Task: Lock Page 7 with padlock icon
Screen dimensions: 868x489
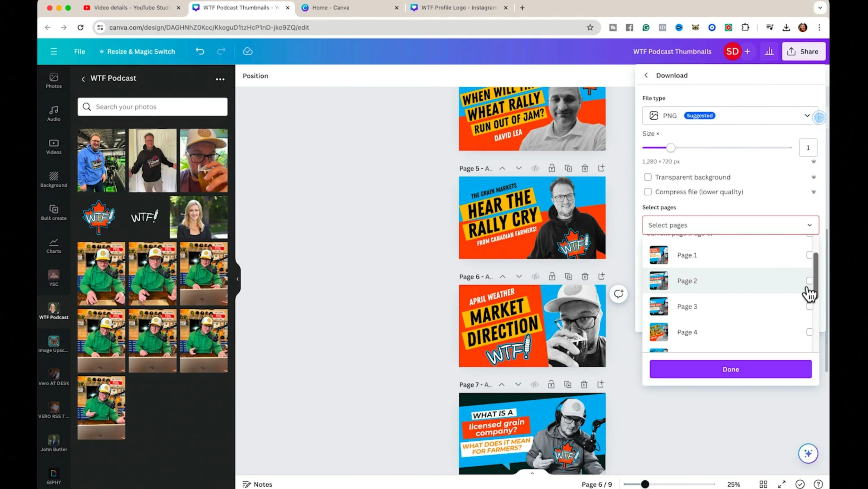Action: pyautogui.click(x=551, y=385)
